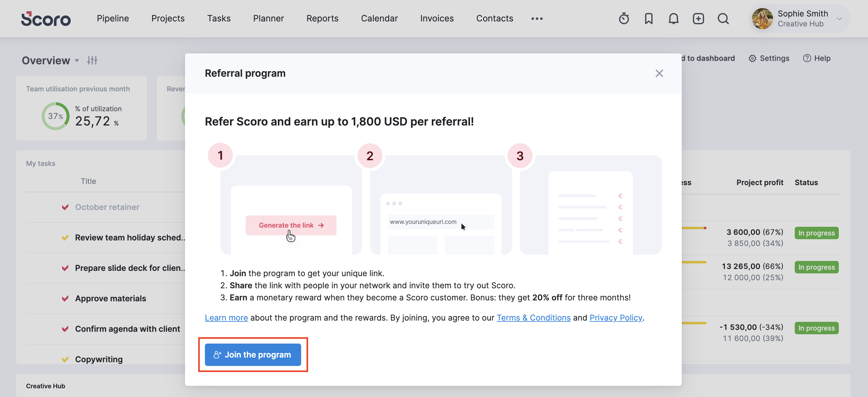Open the dashboard filter sliders icon

[x=92, y=60]
